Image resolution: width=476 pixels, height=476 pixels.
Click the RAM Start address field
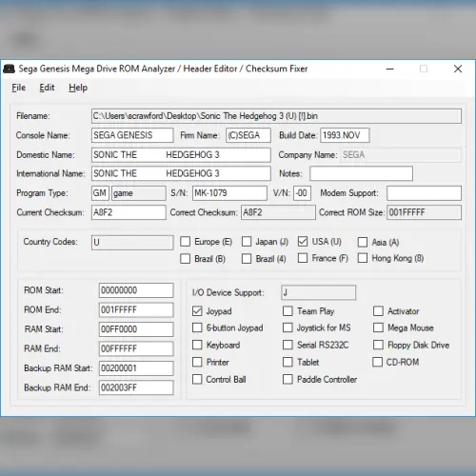[136, 329]
